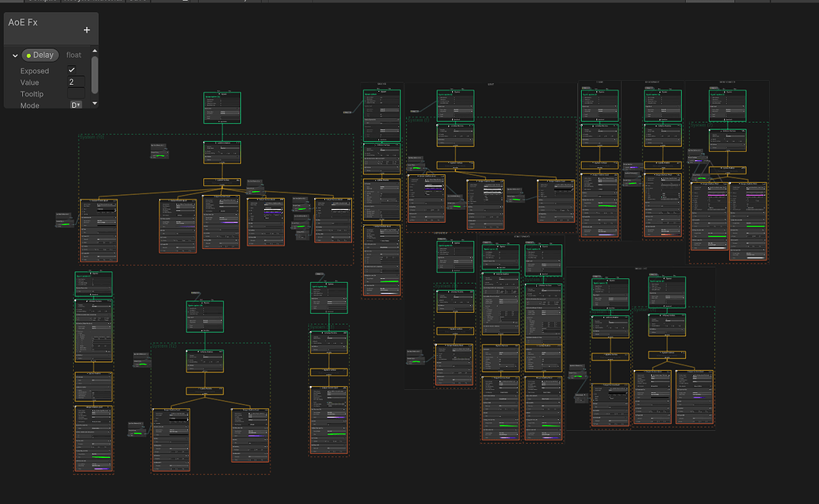Select the Delay property pill
The image size is (819, 504).
click(x=40, y=55)
